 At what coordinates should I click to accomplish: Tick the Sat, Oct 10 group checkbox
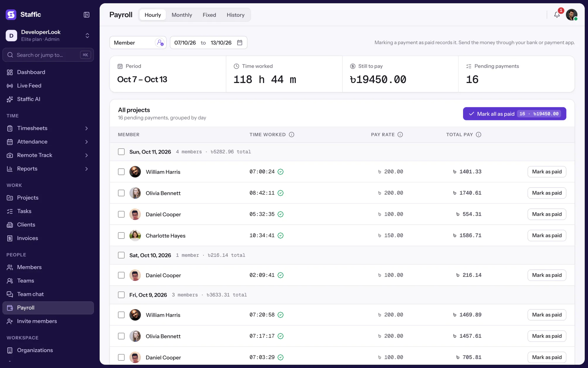(x=121, y=255)
